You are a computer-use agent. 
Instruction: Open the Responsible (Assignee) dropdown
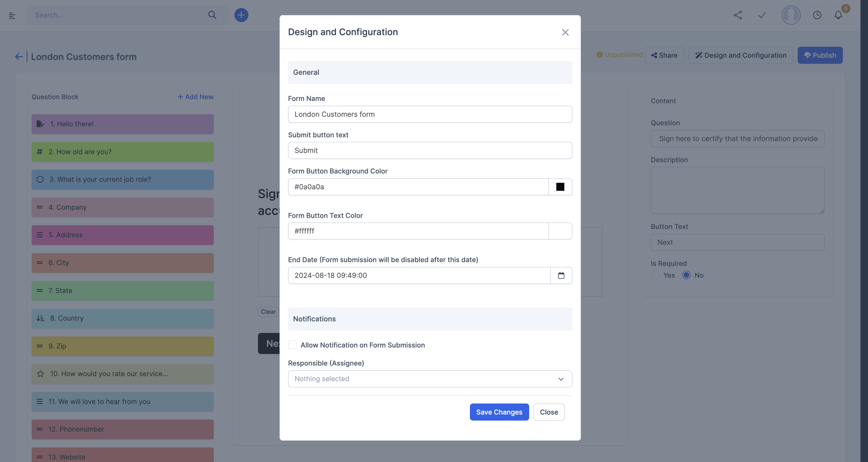point(430,379)
